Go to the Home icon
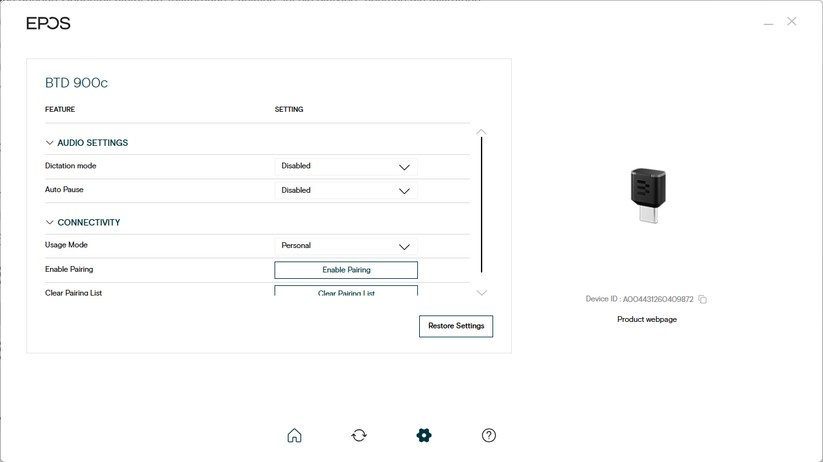 (294, 435)
